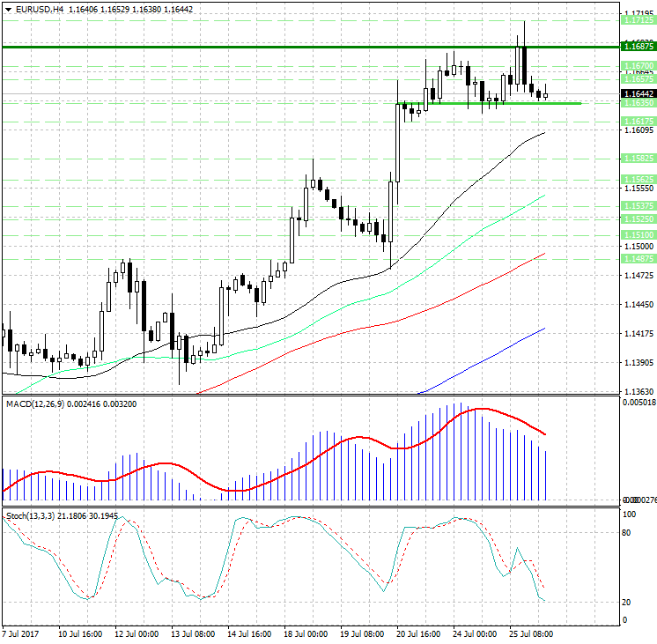Select the 1.16175 price level label
Viewport: 657px width, 644px height.
pyautogui.click(x=639, y=122)
